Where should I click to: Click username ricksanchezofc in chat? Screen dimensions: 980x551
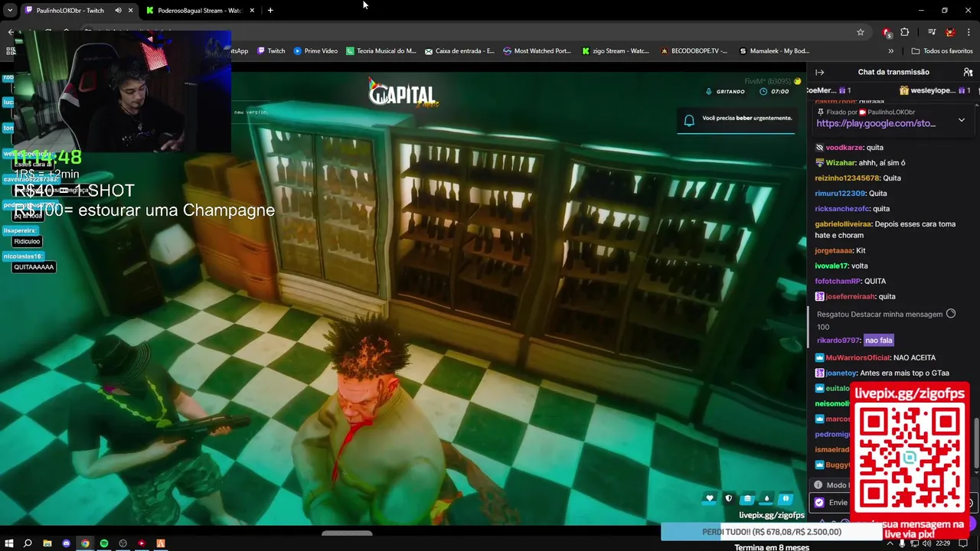coord(843,208)
